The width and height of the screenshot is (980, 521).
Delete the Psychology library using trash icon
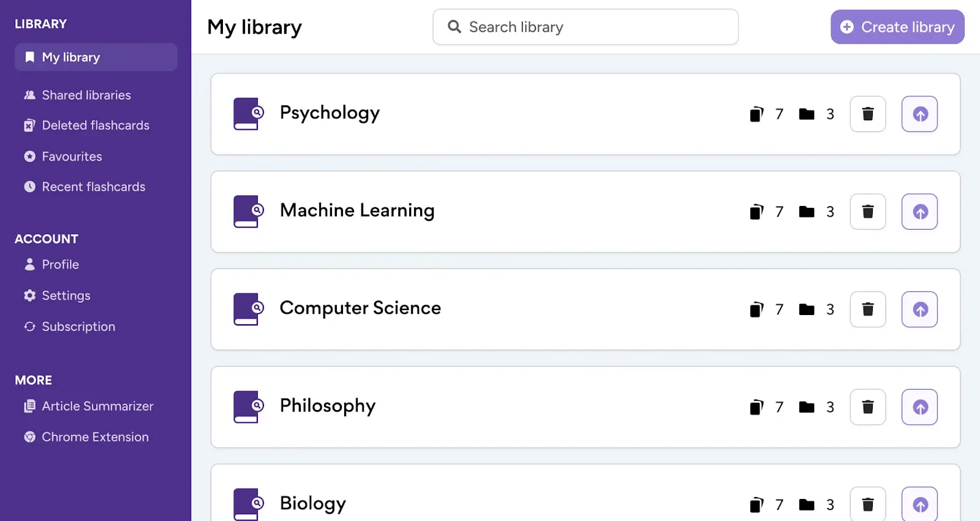click(x=867, y=114)
